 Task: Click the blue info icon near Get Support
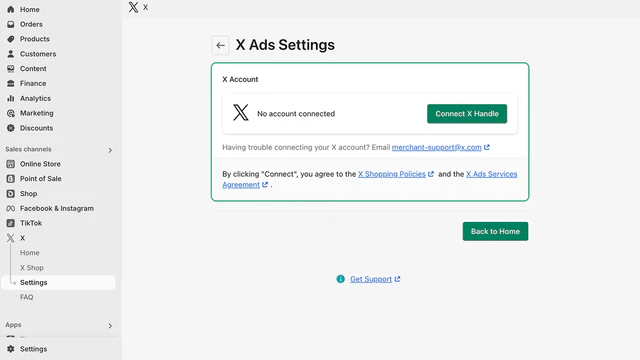(340, 279)
